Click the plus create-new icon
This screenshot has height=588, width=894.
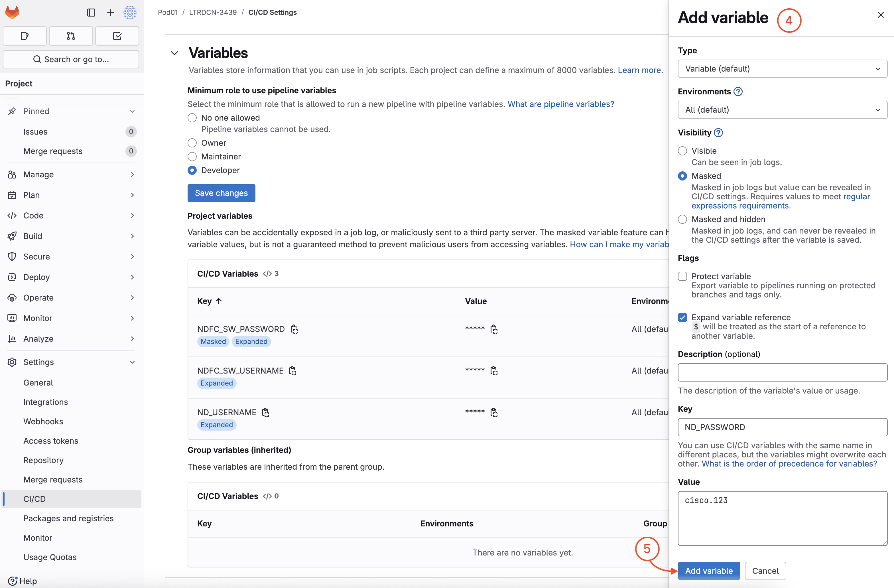110,12
